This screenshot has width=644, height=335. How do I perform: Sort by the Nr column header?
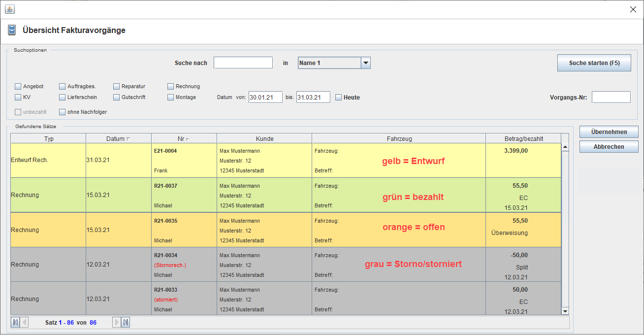pyautogui.click(x=184, y=138)
